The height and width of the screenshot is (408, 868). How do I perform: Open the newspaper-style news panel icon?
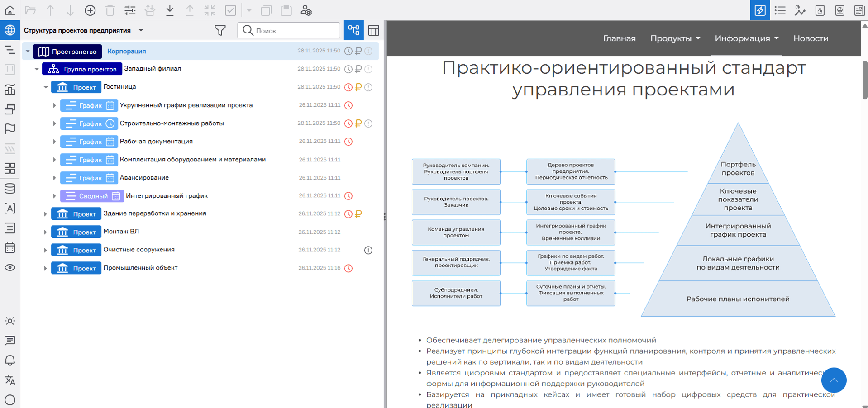click(860, 10)
